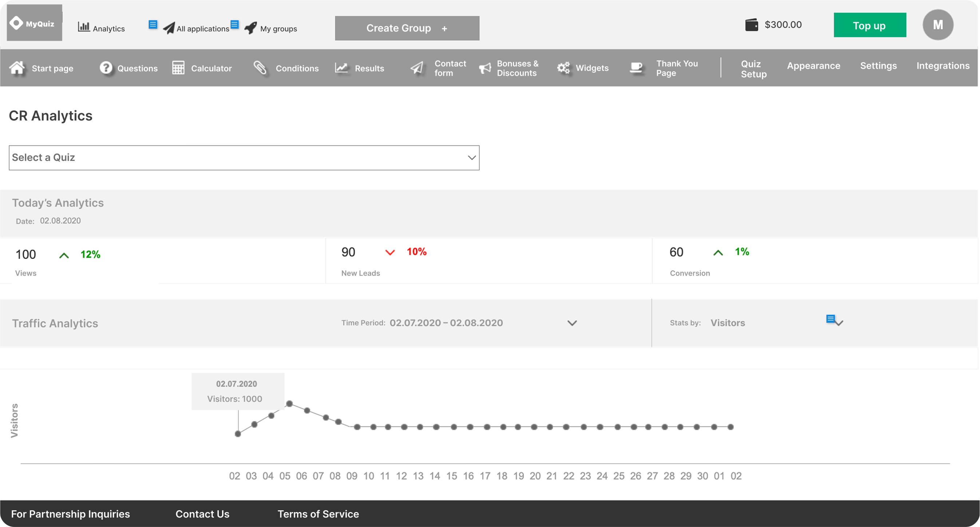The width and height of the screenshot is (980, 527).
Task: Click the megaphone Bonuses & Discounts icon
Action: pyautogui.click(x=485, y=68)
